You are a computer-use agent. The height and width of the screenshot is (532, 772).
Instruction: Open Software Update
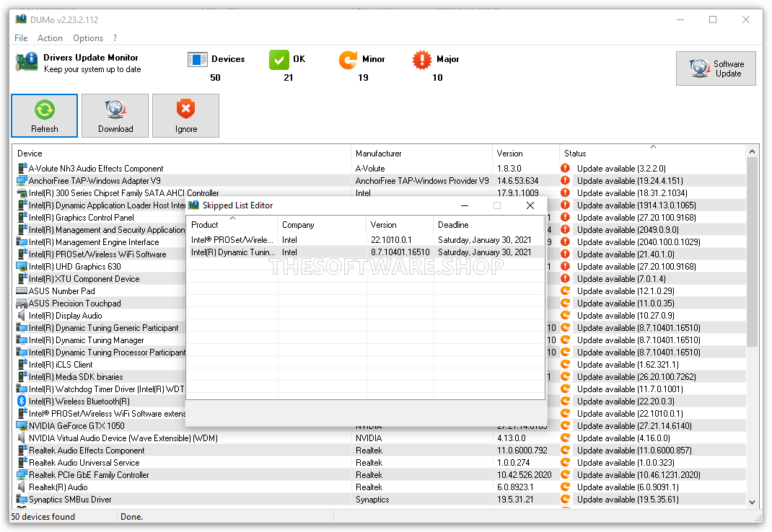(716, 68)
